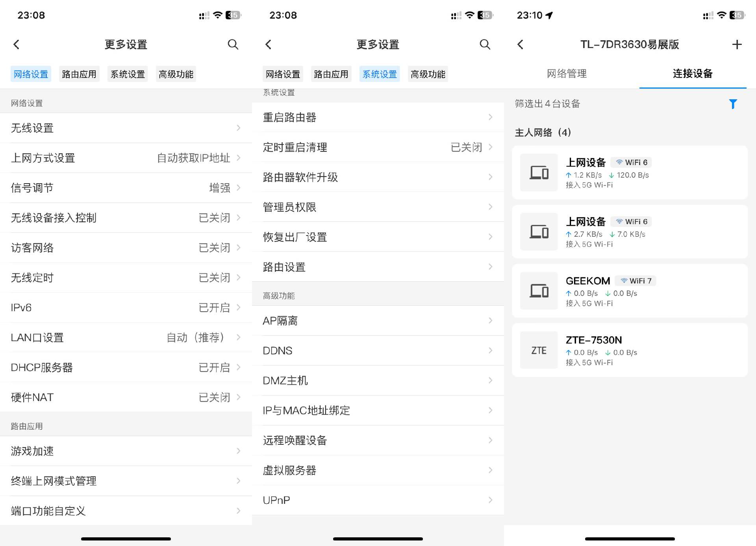
Task: Open search on the 更多设置 page
Action: pyautogui.click(x=233, y=45)
